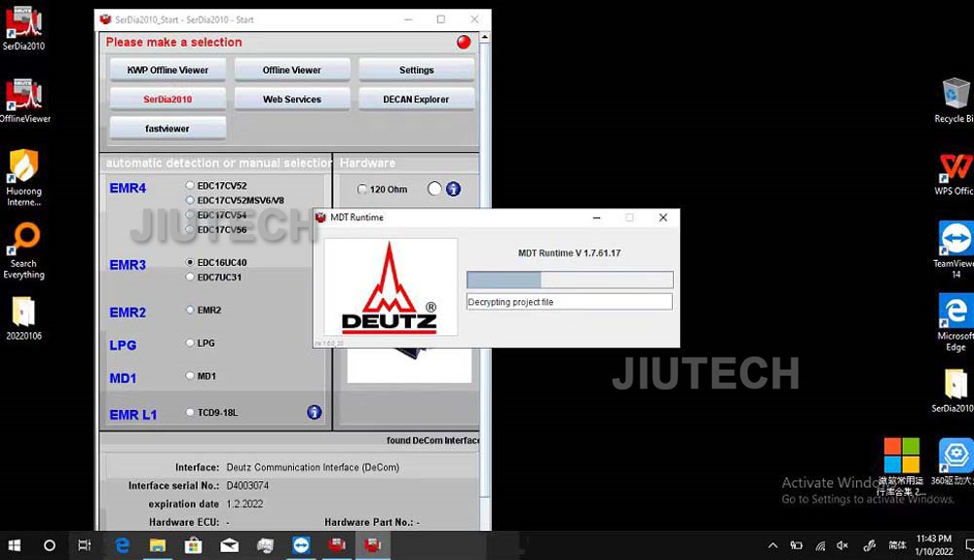The image size is (974, 560).
Task: Open Search Everything desktop icon
Action: 23,251
